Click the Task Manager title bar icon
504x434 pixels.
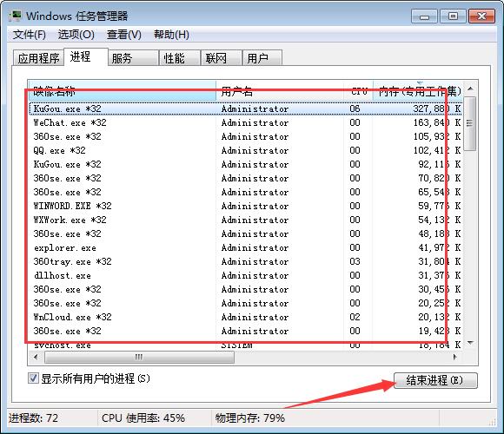15,16
